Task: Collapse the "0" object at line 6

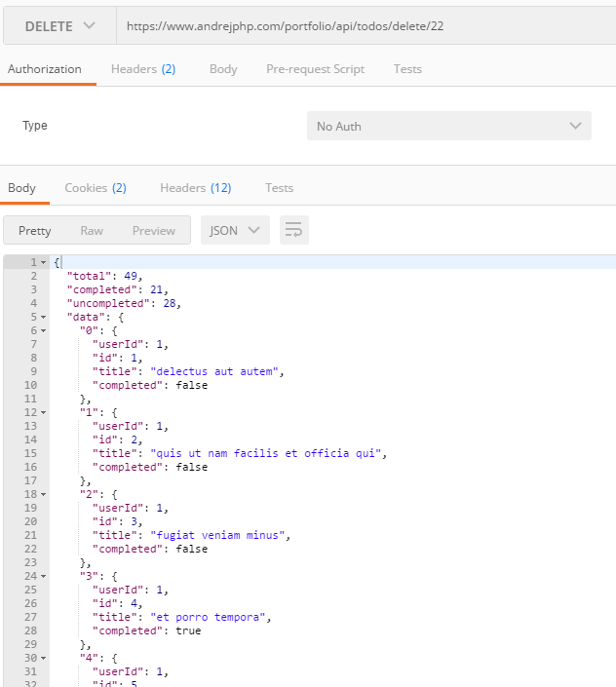Action: point(44,330)
